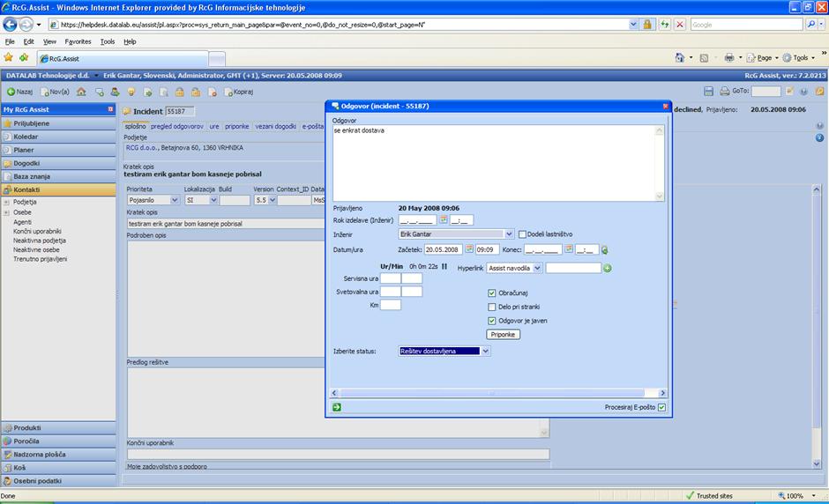Open calendar picker for Konec date
Viewport: 829px width, 504px height.
tap(568, 249)
